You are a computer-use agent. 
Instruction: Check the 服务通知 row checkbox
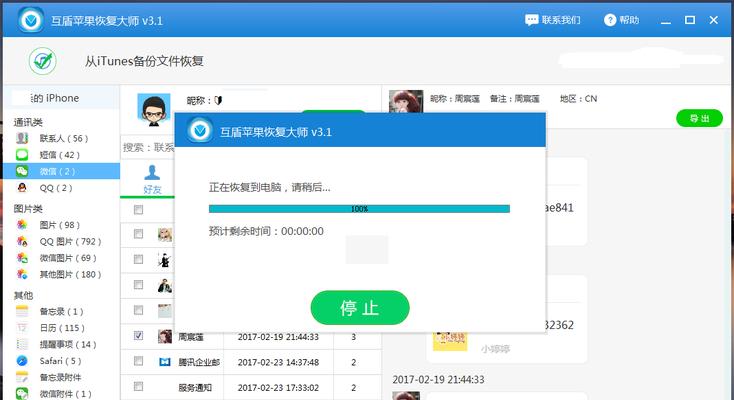click(138, 386)
